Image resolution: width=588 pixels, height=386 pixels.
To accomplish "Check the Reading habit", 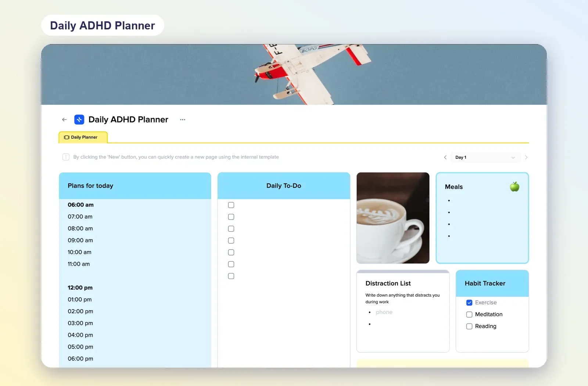I will tap(469, 326).
